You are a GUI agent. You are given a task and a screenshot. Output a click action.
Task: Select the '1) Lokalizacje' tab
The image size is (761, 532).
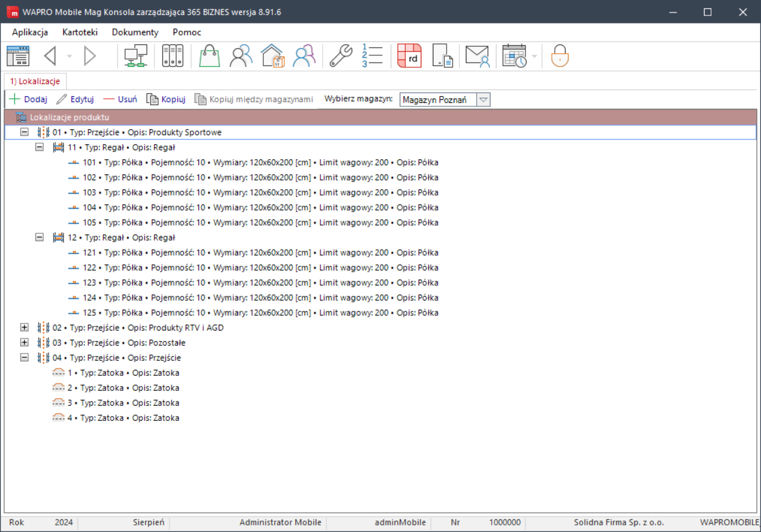tap(35, 81)
